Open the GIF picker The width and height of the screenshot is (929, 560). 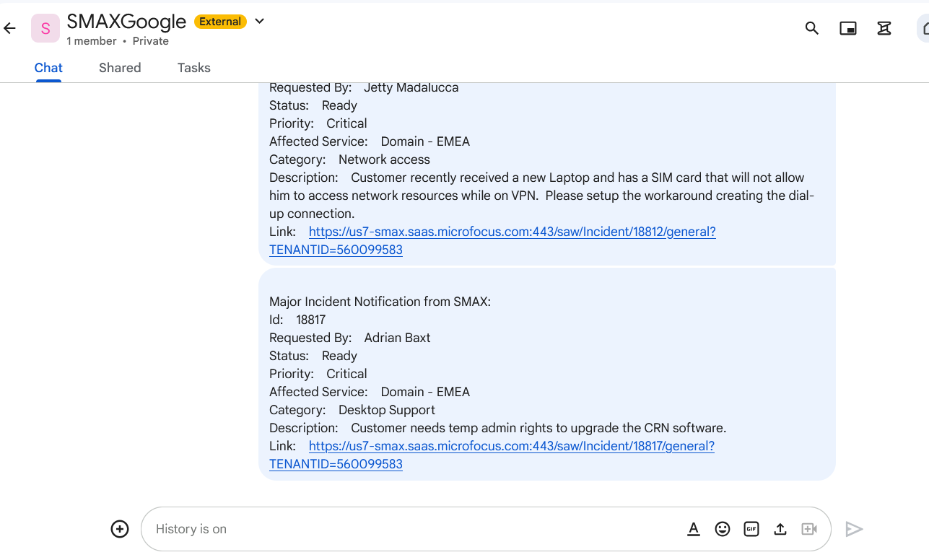[x=751, y=529]
